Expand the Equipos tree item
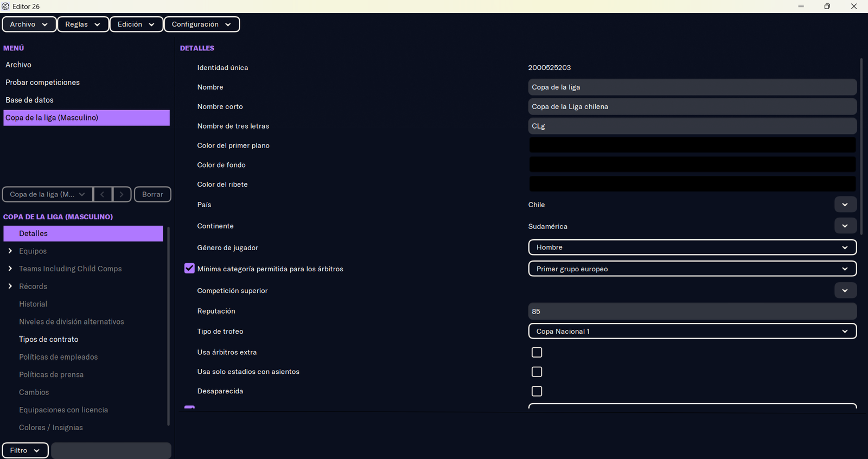This screenshot has height=459, width=868. pos(10,251)
